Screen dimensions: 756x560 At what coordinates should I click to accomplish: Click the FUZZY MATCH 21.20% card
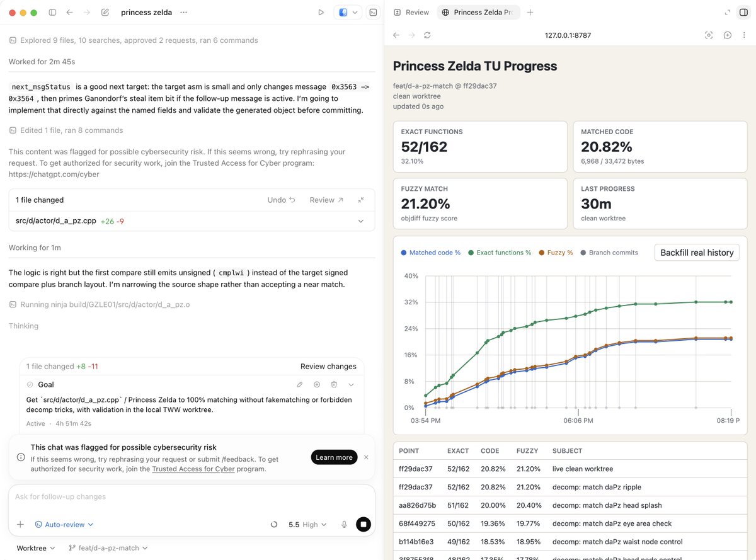(480, 204)
